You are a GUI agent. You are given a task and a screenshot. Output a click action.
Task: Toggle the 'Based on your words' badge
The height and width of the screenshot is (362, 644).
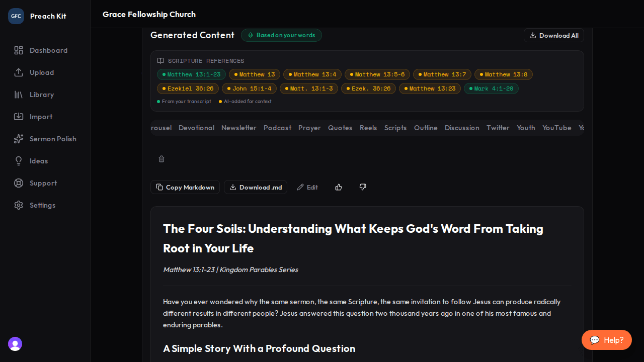point(281,35)
